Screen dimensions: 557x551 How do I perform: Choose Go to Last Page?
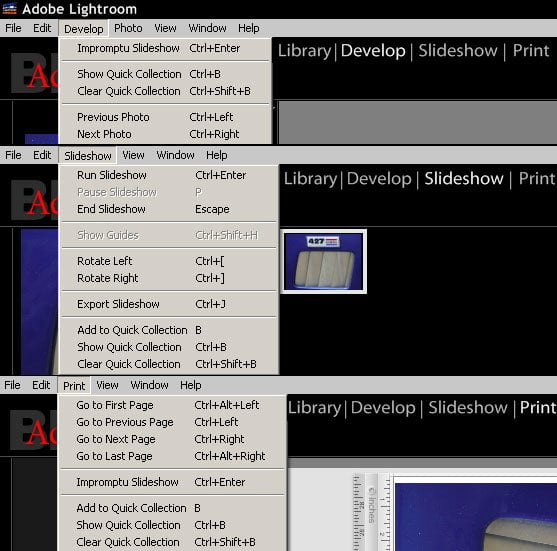[172, 457]
